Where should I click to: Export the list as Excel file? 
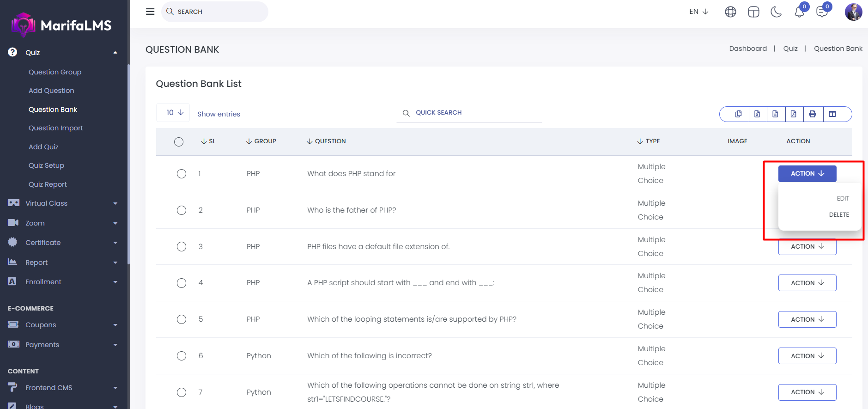click(x=757, y=114)
